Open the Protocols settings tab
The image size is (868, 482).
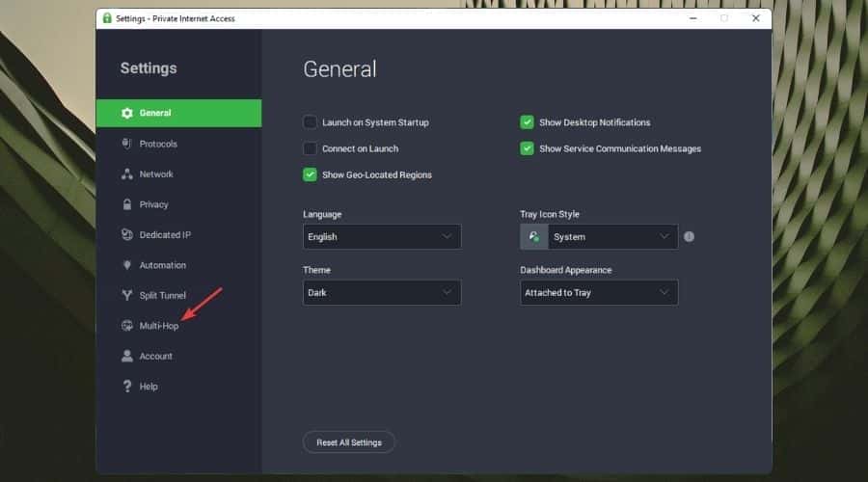(x=178, y=144)
